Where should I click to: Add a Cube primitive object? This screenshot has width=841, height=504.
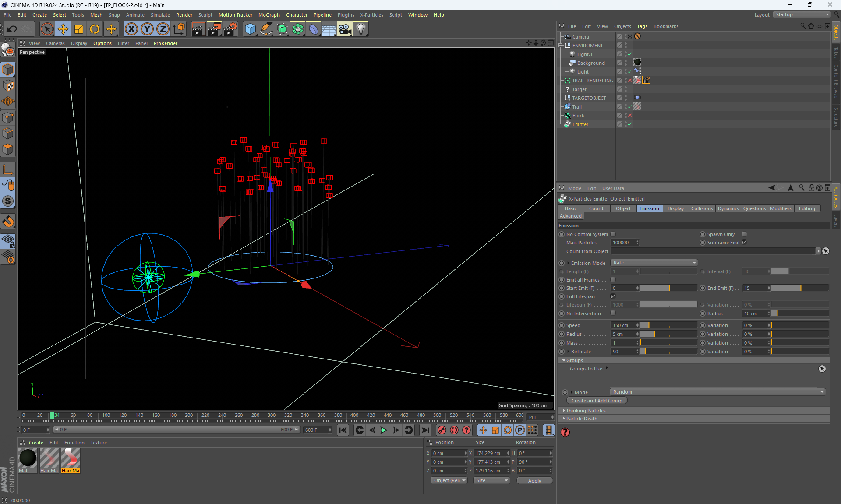(x=250, y=29)
